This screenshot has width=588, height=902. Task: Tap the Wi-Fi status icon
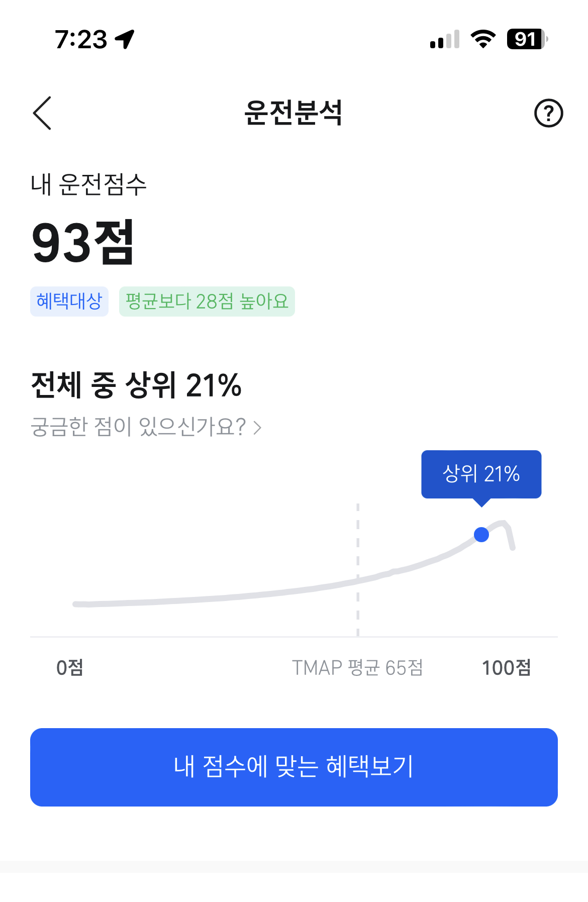(x=483, y=39)
